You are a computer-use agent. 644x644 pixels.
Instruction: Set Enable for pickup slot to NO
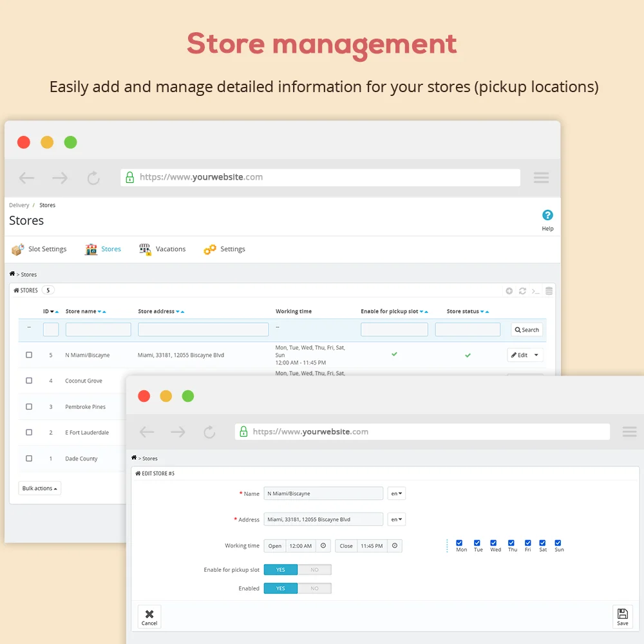click(315, 570)
